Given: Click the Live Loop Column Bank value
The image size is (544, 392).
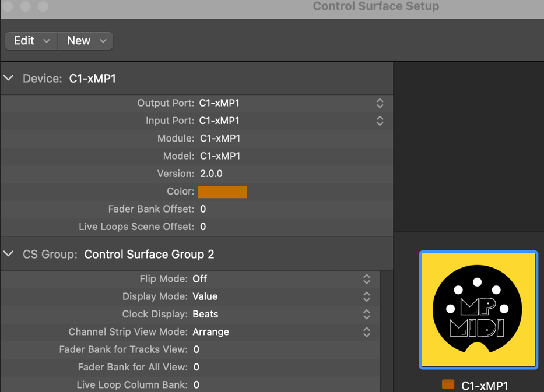Looking at the screenshot, I should coord(196,385).
